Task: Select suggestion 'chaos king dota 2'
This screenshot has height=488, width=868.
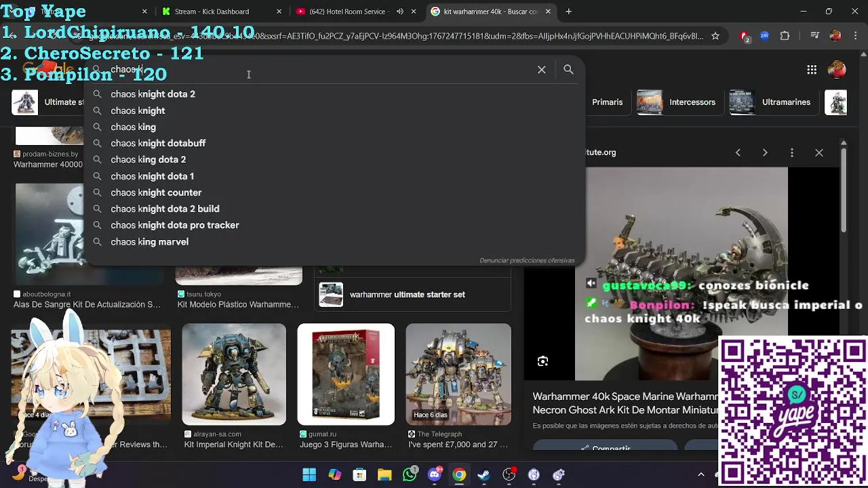Action: (x=334, y=159)
